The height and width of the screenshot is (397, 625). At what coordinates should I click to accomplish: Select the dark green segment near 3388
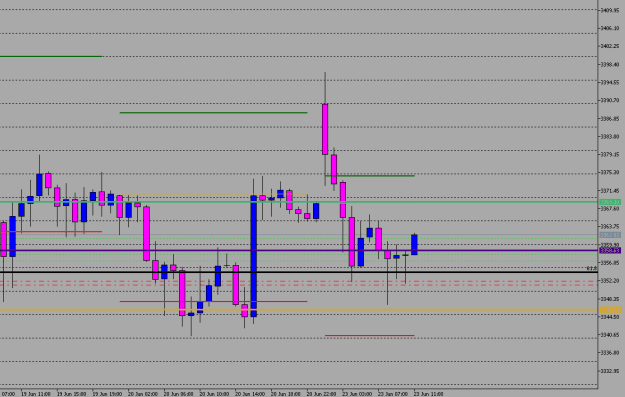tap(213, 113)
